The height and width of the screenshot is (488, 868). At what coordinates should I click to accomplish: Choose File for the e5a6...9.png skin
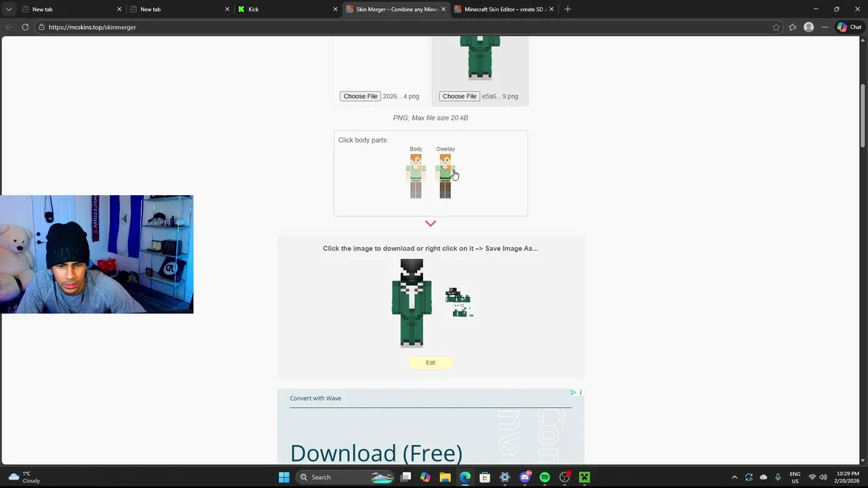pos(459,96)
